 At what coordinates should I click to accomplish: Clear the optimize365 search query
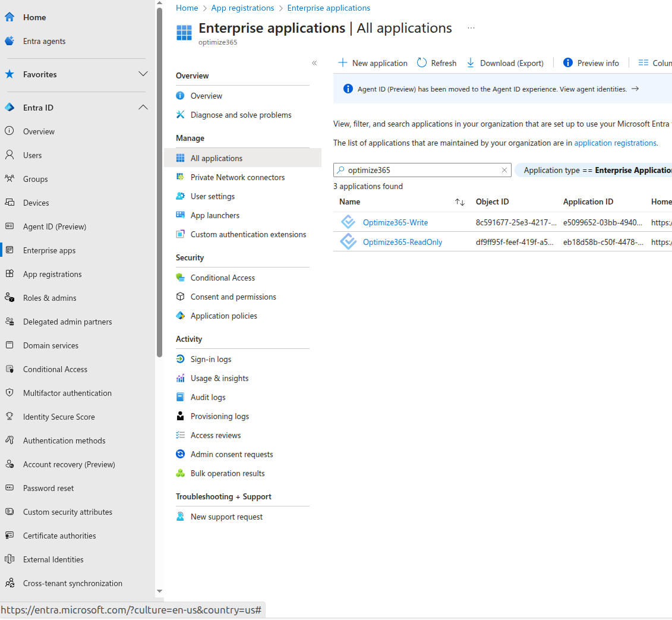504,170
